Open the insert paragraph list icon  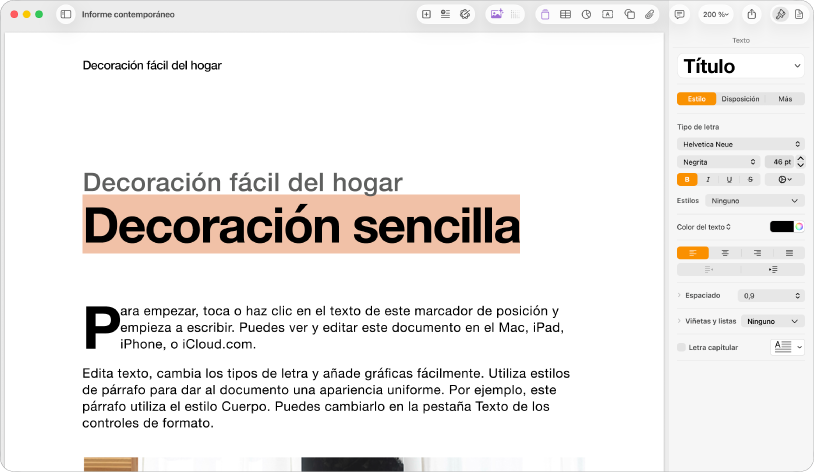tap(445, 15)
